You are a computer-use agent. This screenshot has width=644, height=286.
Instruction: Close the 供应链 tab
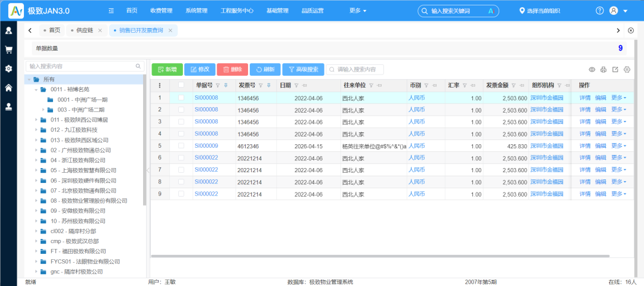100,30
